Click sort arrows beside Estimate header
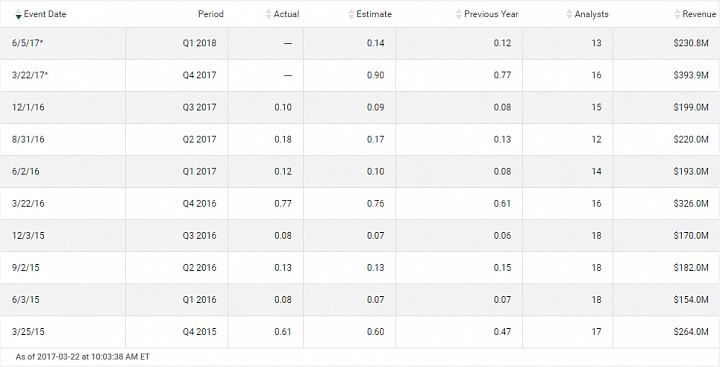The width and height of the screenshot is (720, 367). (351, 14)
